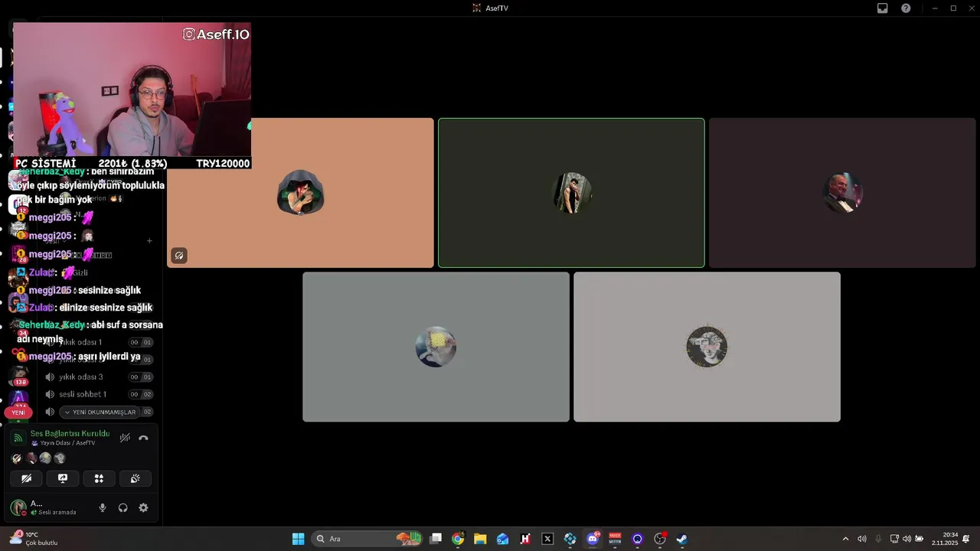Viewport: 980px width, 551px height.
Task: Select voice channel "yıkık odası 1"
Action: (x=80, y=342)
